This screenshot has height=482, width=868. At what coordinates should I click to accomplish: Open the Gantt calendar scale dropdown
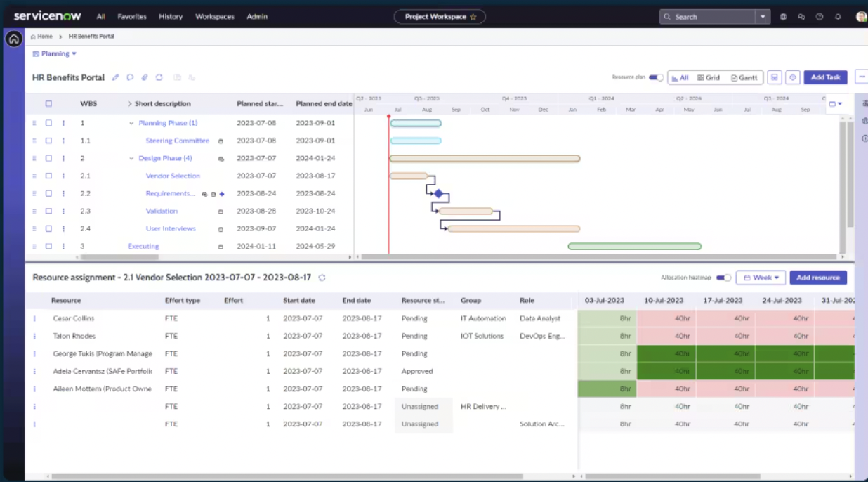click(836, 103)
